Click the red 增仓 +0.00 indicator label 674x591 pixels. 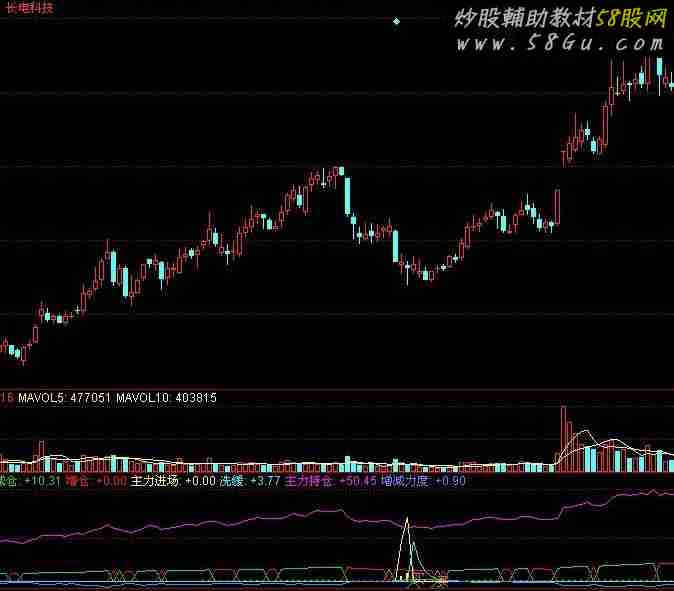[97, 481]
